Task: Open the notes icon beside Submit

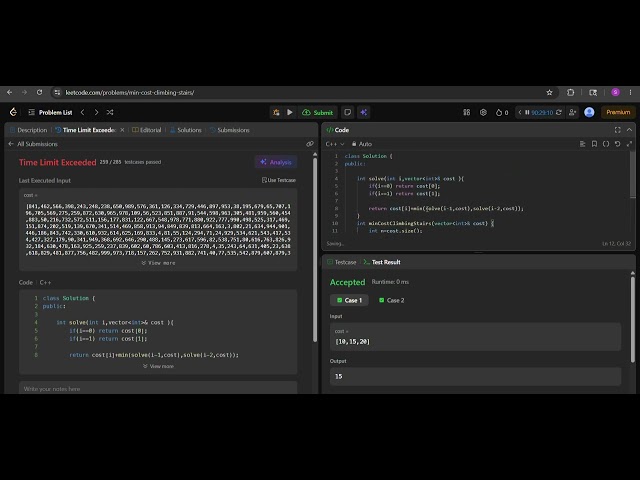Action: (347, 112)
